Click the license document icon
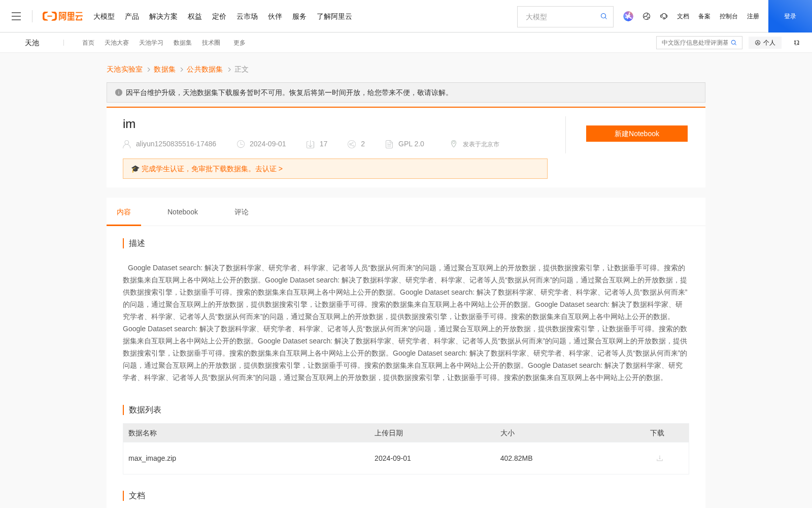The height and width of the screenshot is (508, 812). [x=389, y=144]
